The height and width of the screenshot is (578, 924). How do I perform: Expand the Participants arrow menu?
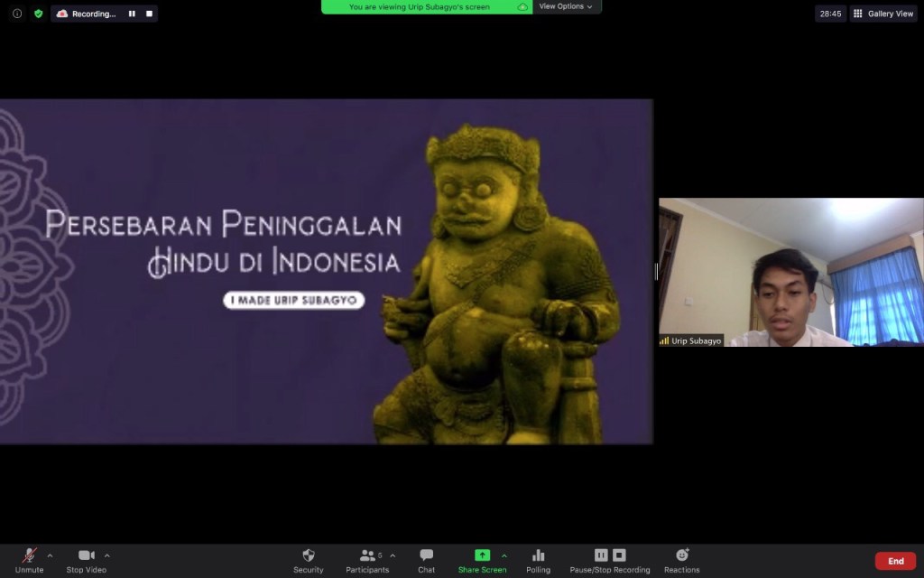click(x=393, y=555)
